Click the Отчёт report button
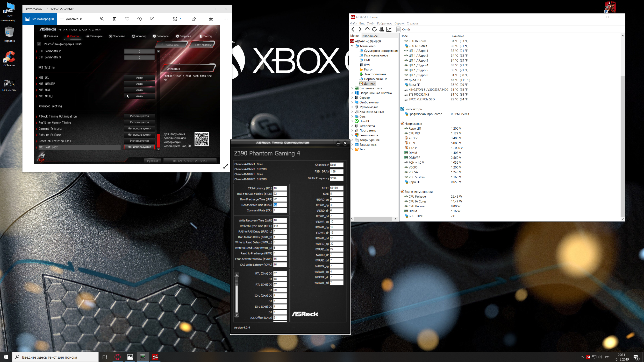 coord(403,29)
